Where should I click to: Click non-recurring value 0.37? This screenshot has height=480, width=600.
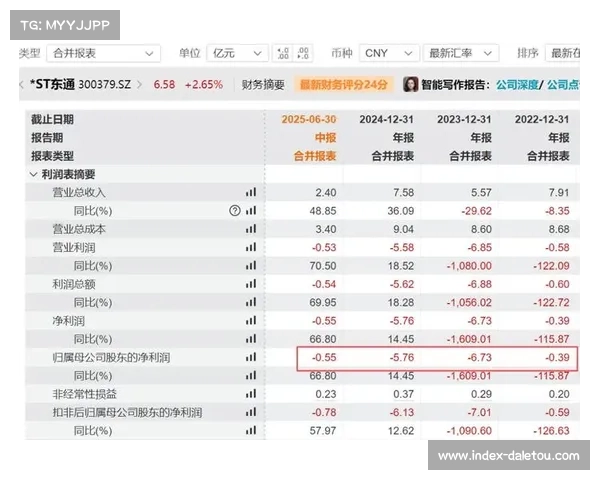pos(404,394)
